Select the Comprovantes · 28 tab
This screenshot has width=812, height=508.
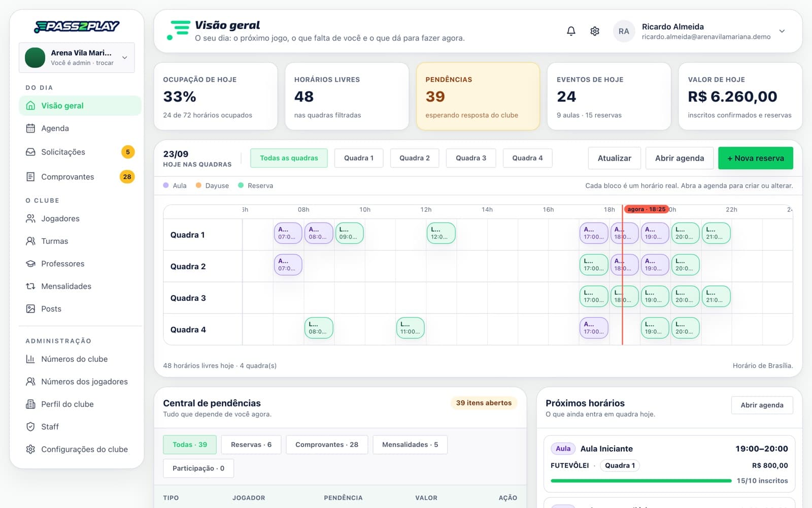tap(327, 444)
